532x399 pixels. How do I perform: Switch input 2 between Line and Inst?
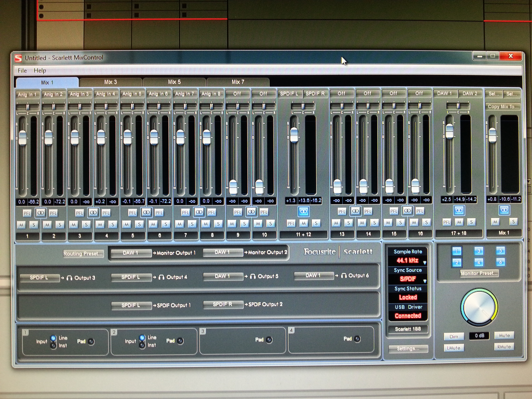coord(142,341)
